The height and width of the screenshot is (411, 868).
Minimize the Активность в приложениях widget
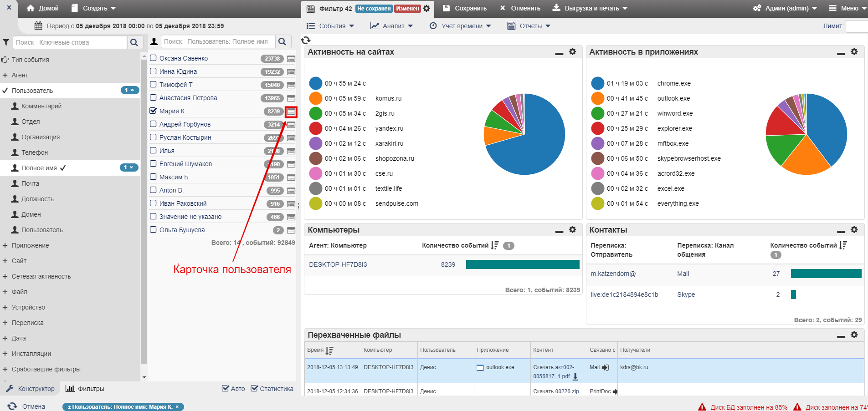[841, 54]
